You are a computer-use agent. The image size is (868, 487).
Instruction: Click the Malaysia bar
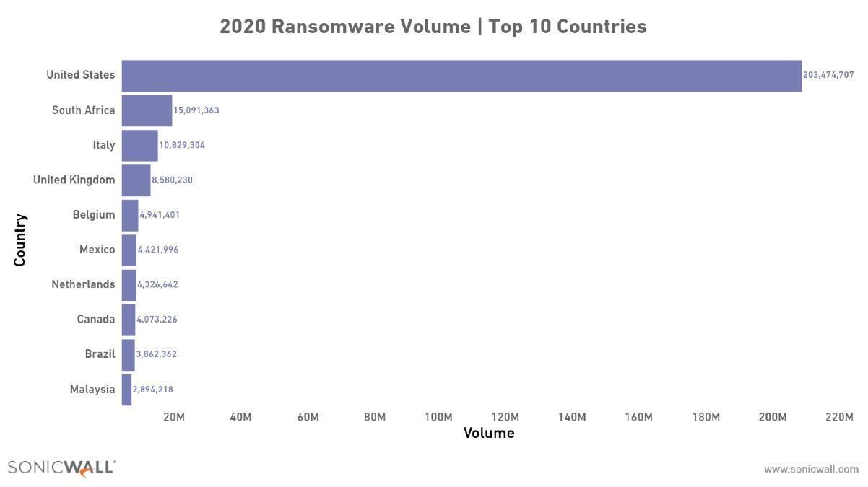coord(126,390)
